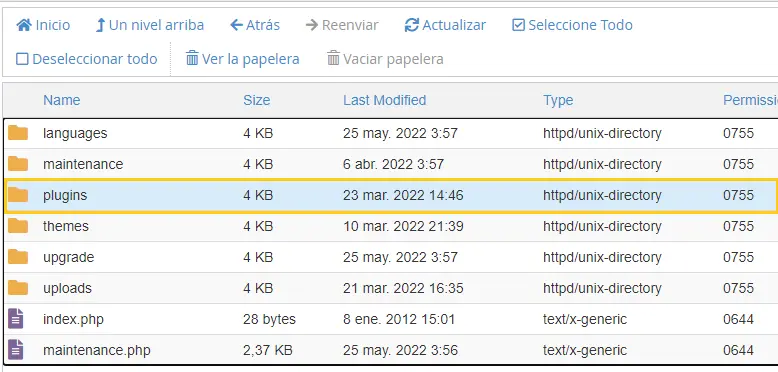Screen dimensions: 778x372
Task: Open trash via Ver la papelera icon
Action: coord(192,59)
